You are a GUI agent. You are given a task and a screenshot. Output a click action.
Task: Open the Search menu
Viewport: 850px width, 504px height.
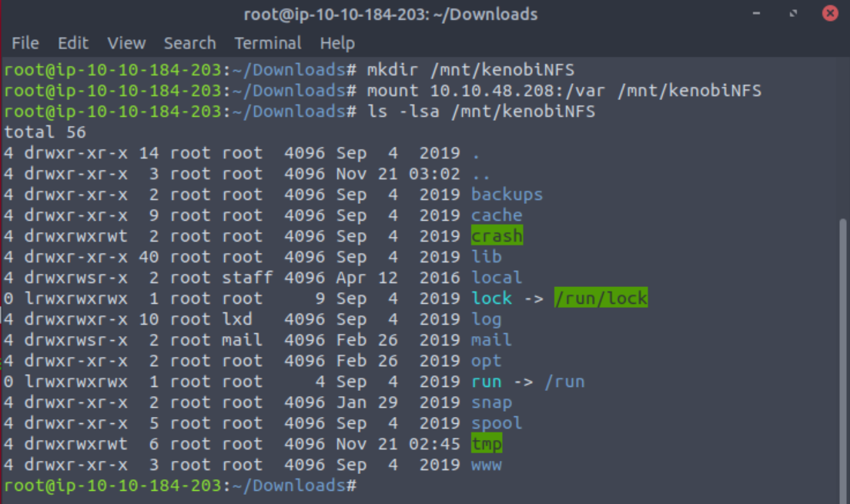pyautogui.click(x=189, y=43)
